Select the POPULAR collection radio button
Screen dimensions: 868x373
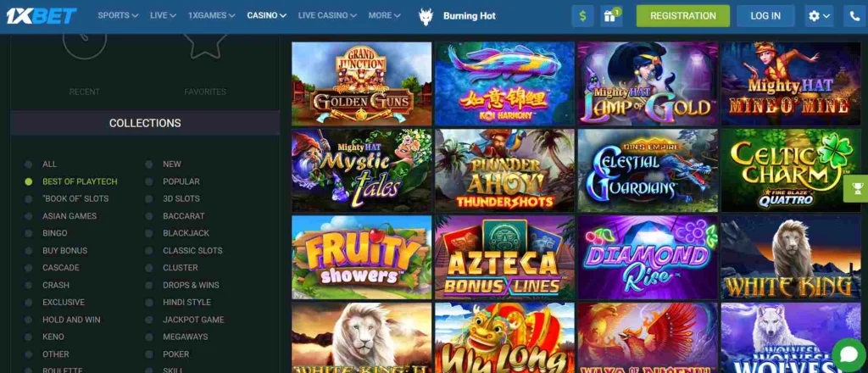pyautogui.click(x=149, y=181)
